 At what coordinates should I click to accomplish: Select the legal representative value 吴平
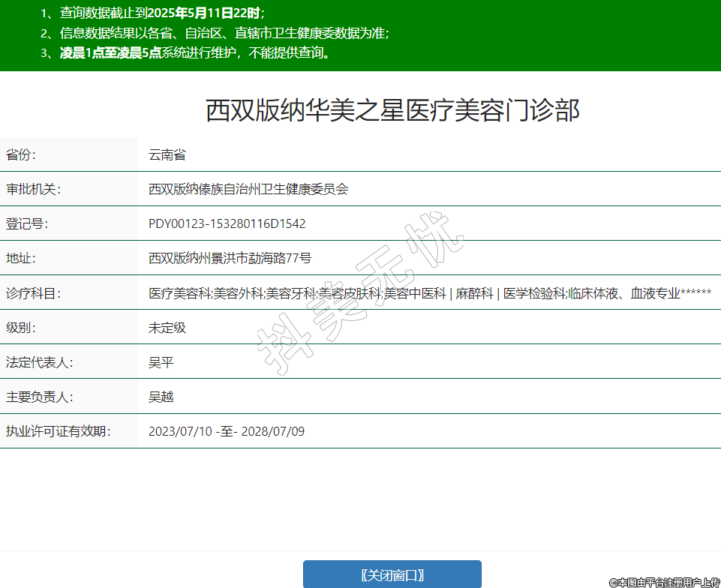(161, 362)
